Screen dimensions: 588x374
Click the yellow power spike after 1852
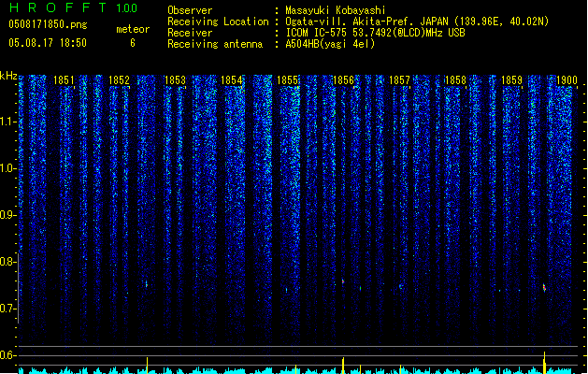pyautogui.click(x=147, y=366)
